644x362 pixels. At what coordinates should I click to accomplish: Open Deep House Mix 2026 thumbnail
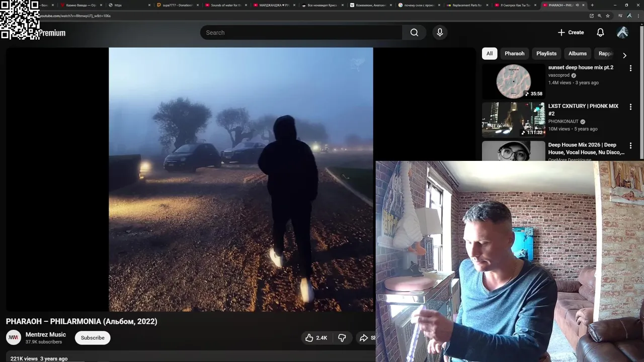click(513, 151)
